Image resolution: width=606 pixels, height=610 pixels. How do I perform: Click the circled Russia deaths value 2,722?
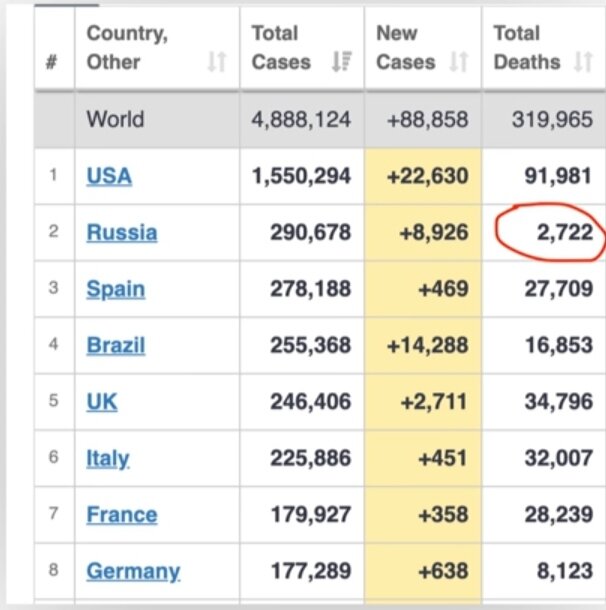click(567, 233)
